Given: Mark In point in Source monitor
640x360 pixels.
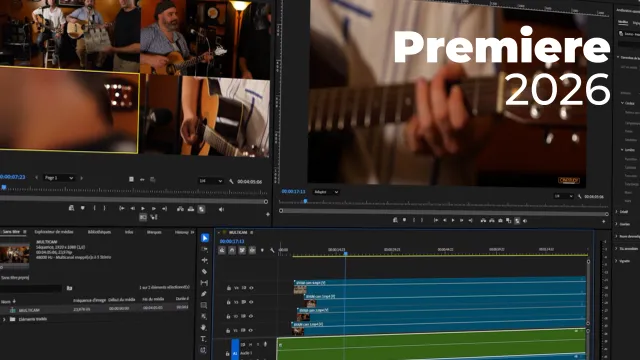Looking at the screenshot, I should coord(94,208).
